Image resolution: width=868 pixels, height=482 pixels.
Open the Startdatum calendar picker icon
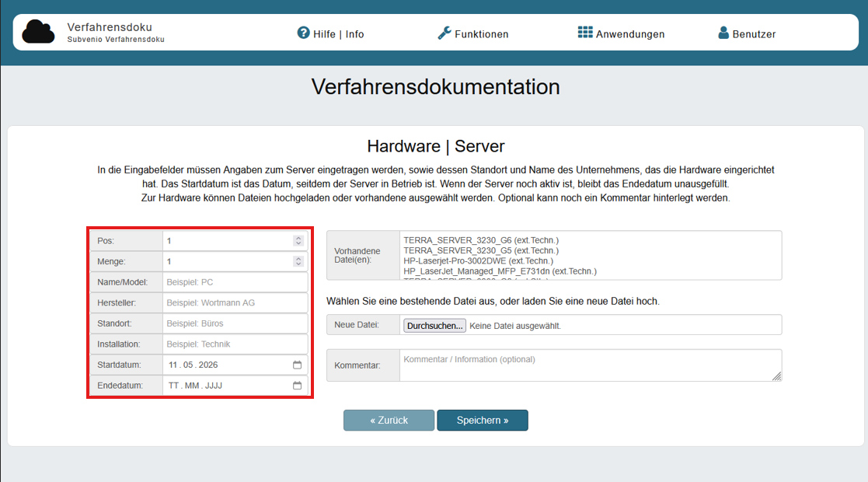coord(298,365)
